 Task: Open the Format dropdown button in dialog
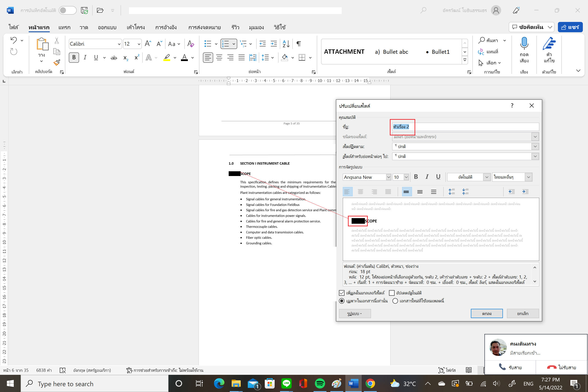click(x=355, y=314)
